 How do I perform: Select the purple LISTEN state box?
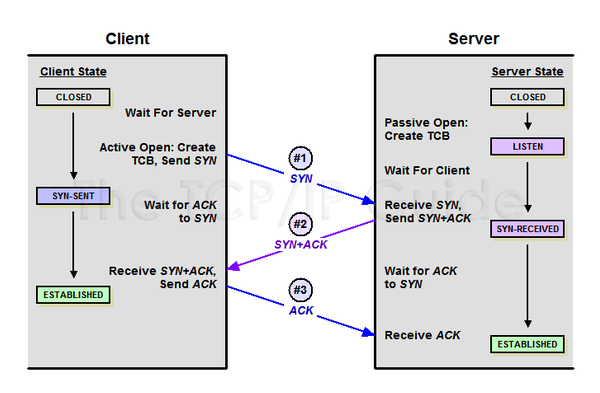[x=527, y=147]
